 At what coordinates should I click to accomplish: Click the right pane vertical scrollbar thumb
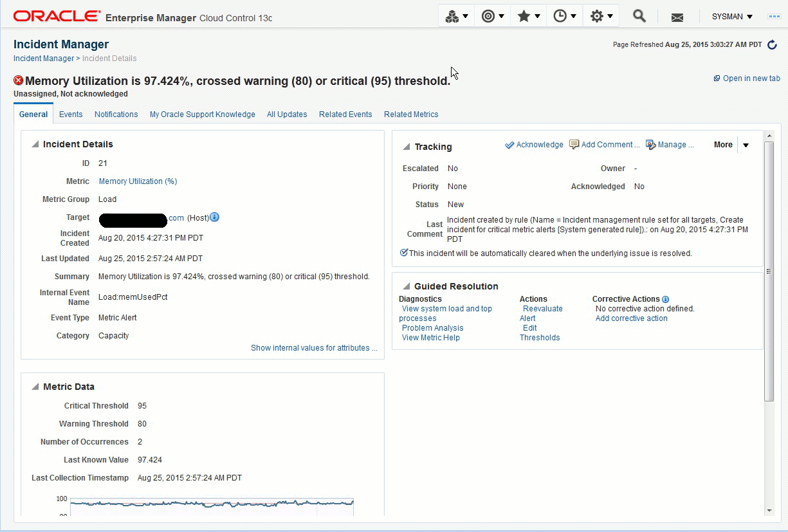pos(769,271)
